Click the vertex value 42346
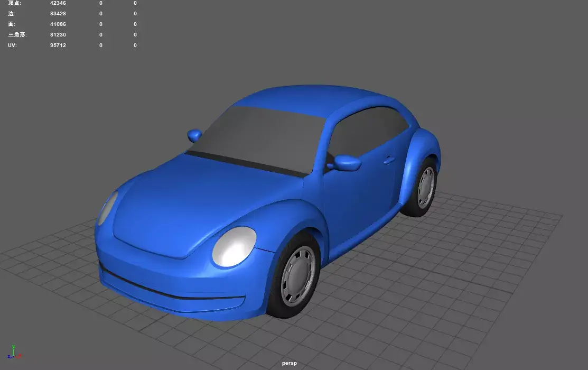The width and height of the screenshot is (588, 370). pos(58,3)
